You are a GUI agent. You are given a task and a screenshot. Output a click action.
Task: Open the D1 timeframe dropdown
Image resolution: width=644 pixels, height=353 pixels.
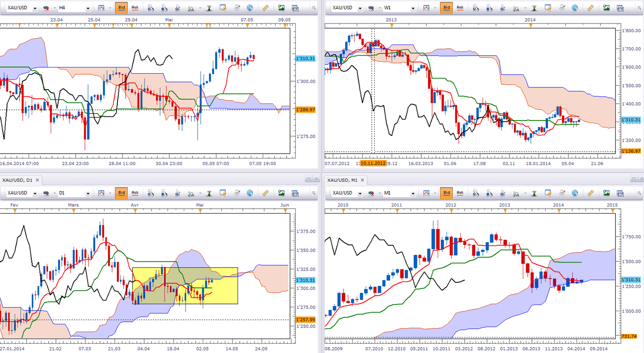89,193
